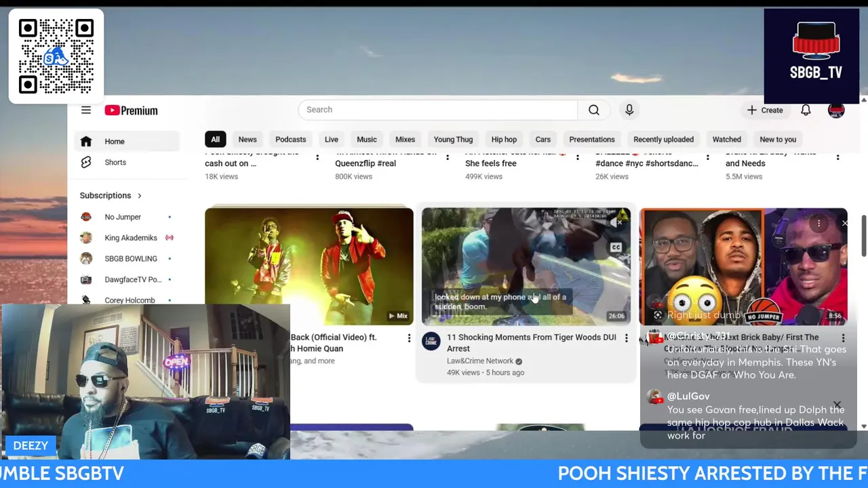The width and height of the screenshot is (868, 488).
Task: Select the News filter chip
Action: pyautogui.click(x=248, y=140)
